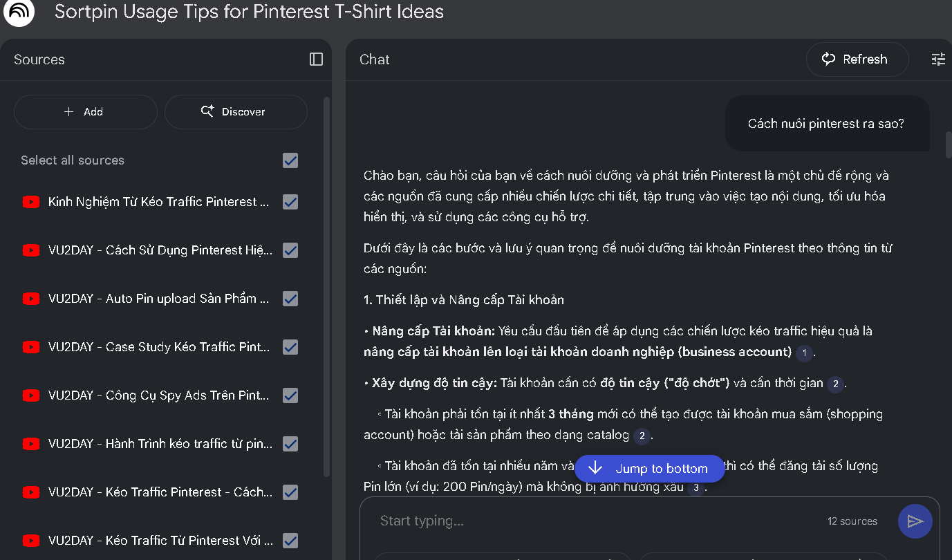Click the Add source button
952x560 pixels.
click(x=85, y=112)
